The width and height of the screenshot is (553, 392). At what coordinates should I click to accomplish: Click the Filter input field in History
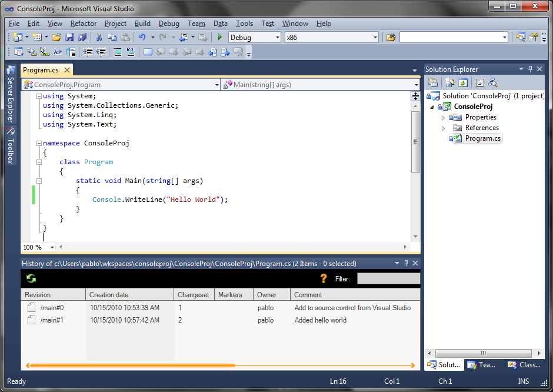389,279
